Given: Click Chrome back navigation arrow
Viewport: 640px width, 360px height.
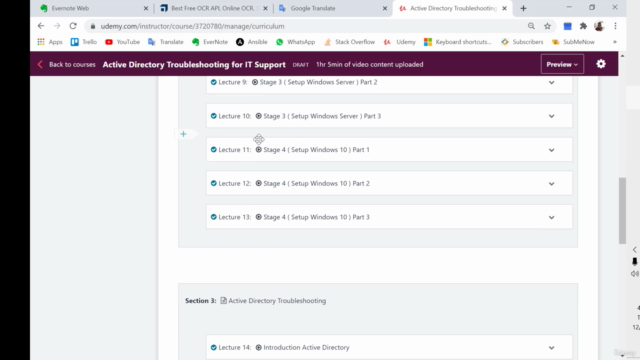Looking at the screenshot, I should pyautogui.click(x=41, y=26).
